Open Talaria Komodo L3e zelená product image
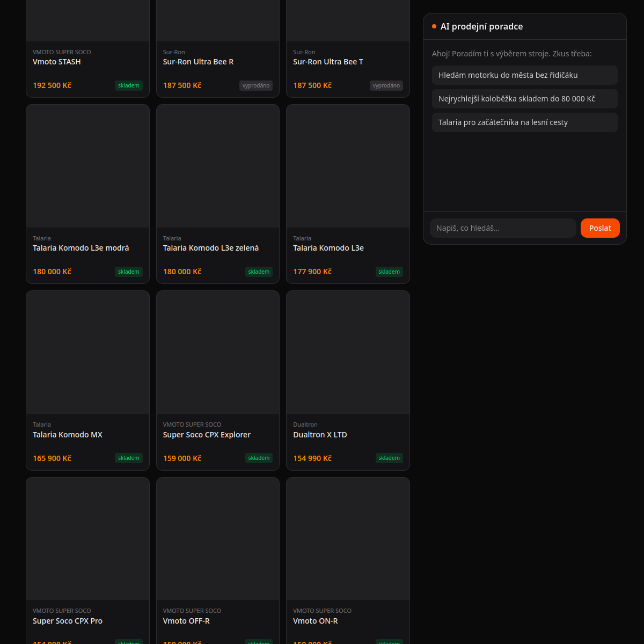This screenshot has height=644, width=644. coord(218,166)
